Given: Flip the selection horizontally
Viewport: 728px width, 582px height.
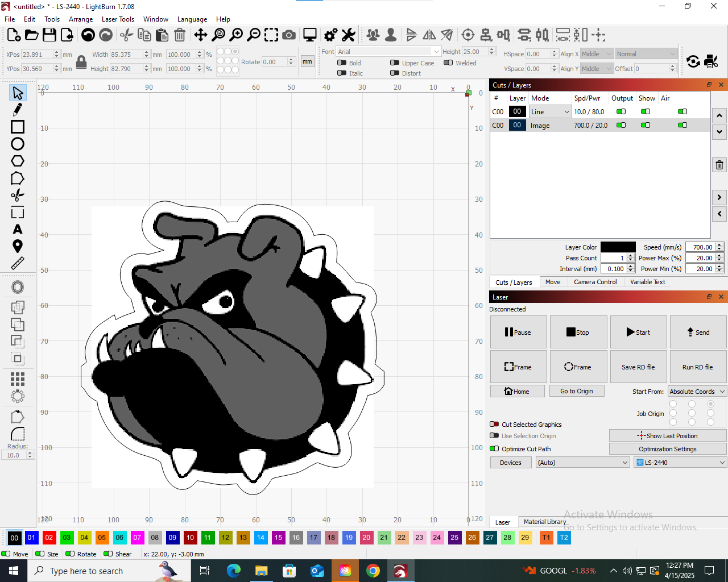Looking at the screenshot, I should pyautogui.click(x=429, y=35).
